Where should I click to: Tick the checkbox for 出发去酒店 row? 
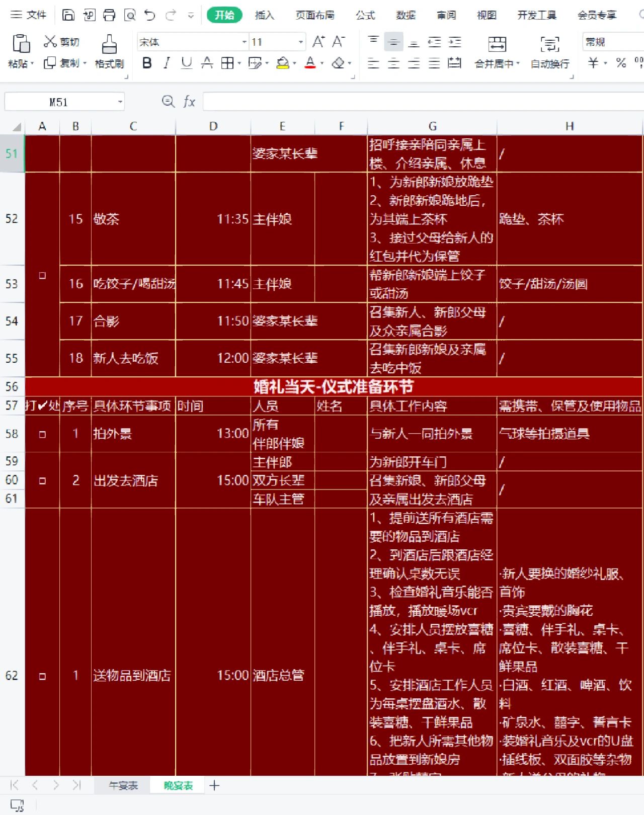(x=42, y=480)
